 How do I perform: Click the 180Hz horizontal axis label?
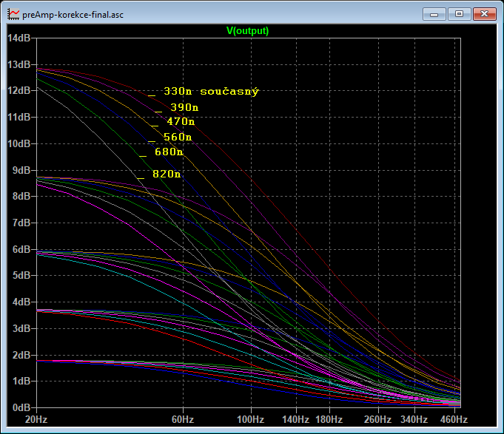[329, 419]
